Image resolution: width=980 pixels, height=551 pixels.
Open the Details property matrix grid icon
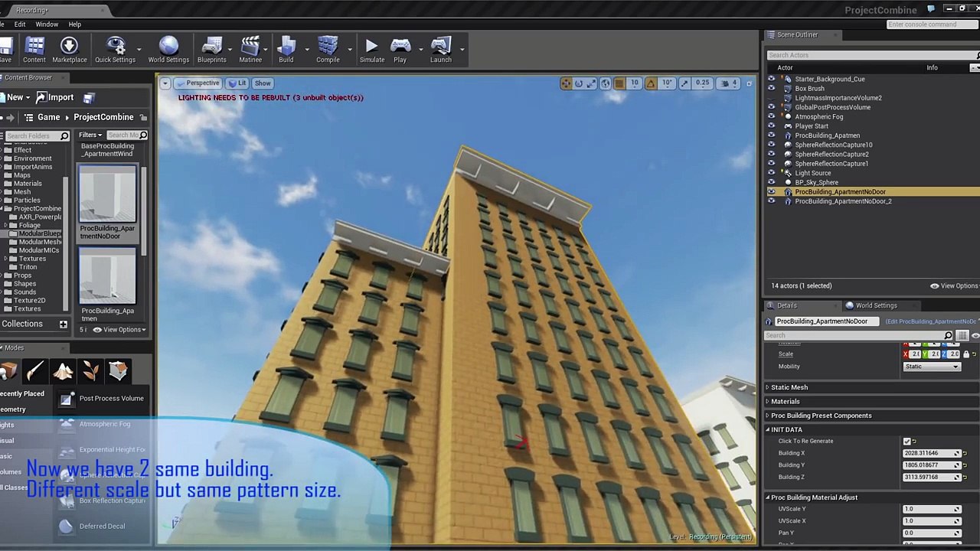coord(962,336)
